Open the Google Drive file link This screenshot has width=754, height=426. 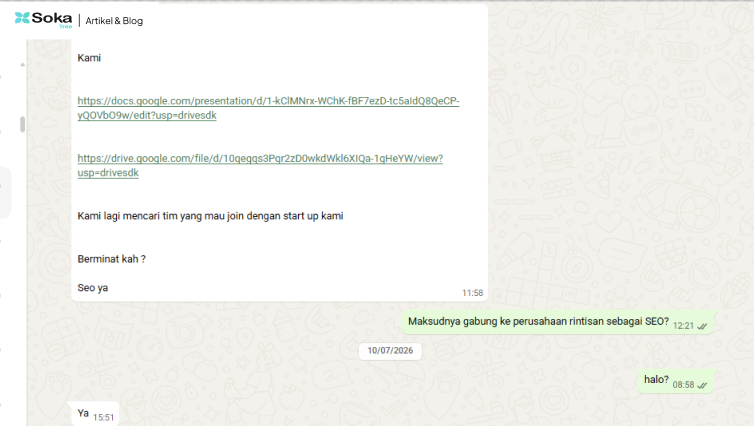point(260,165)
